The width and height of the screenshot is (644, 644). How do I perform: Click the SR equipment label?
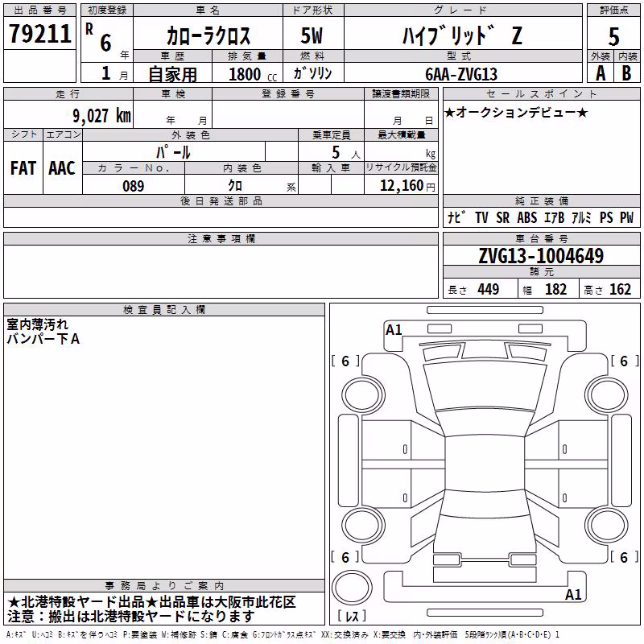click(x=502, y=217)
